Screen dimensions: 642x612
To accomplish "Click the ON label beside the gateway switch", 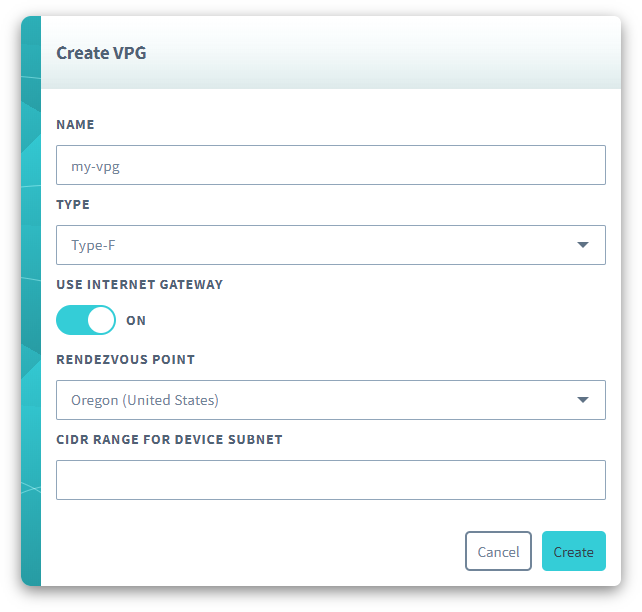I will (136, 321).
